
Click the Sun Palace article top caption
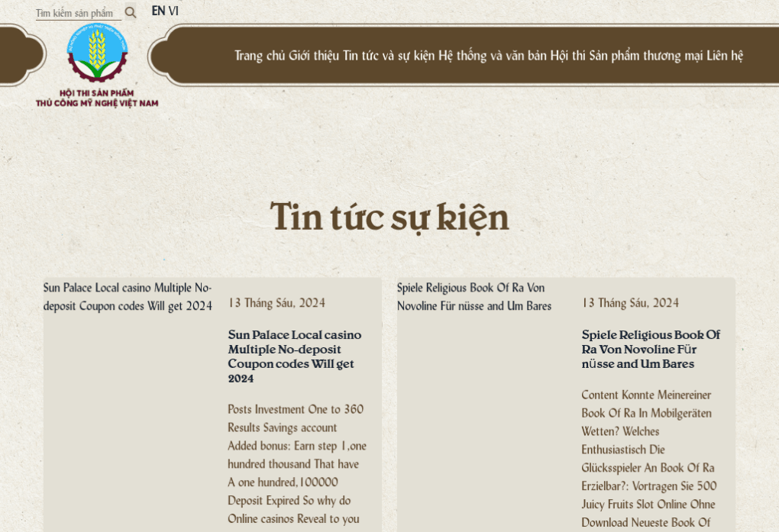[x=127, y=297]
